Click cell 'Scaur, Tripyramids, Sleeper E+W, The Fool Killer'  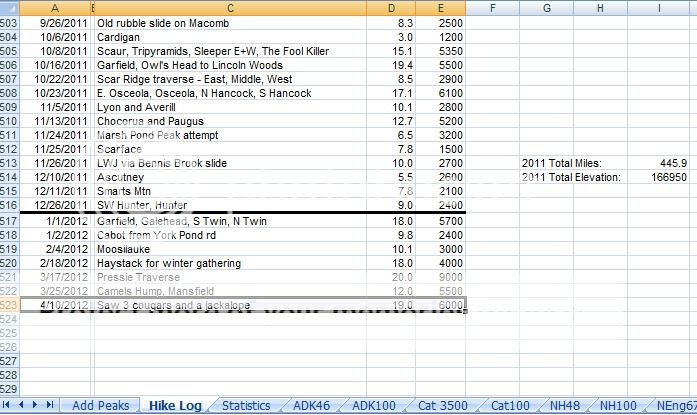[230, 51]
